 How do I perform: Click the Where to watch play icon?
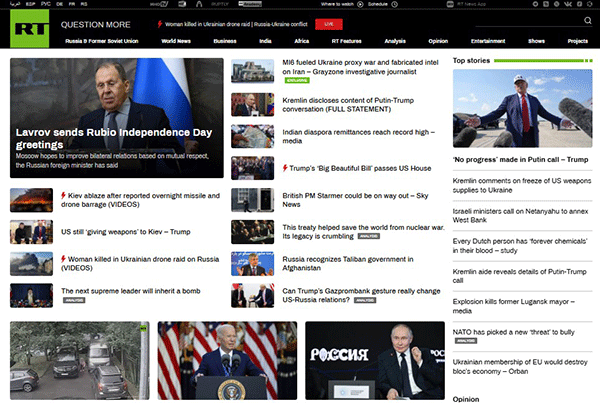[360, 4]
